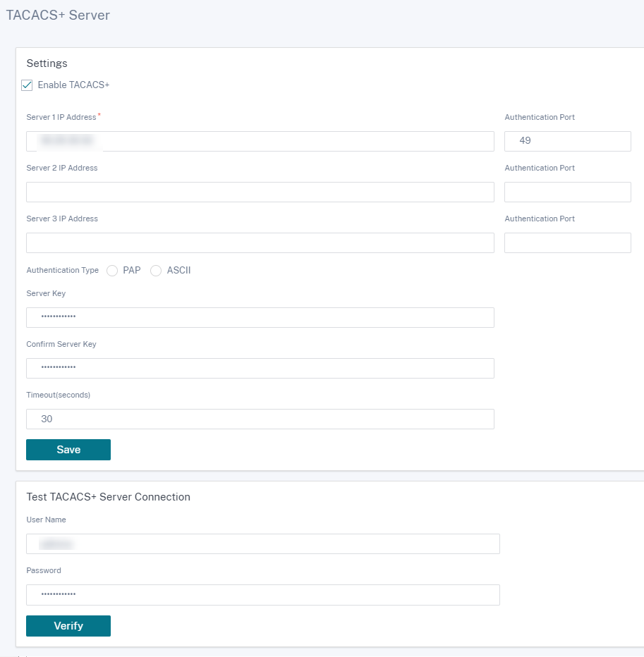Image resolution: width=644 pixels, height=657 pixels.
Task: Focus the Confirm Server Key field
Action: tap(260, 368)
